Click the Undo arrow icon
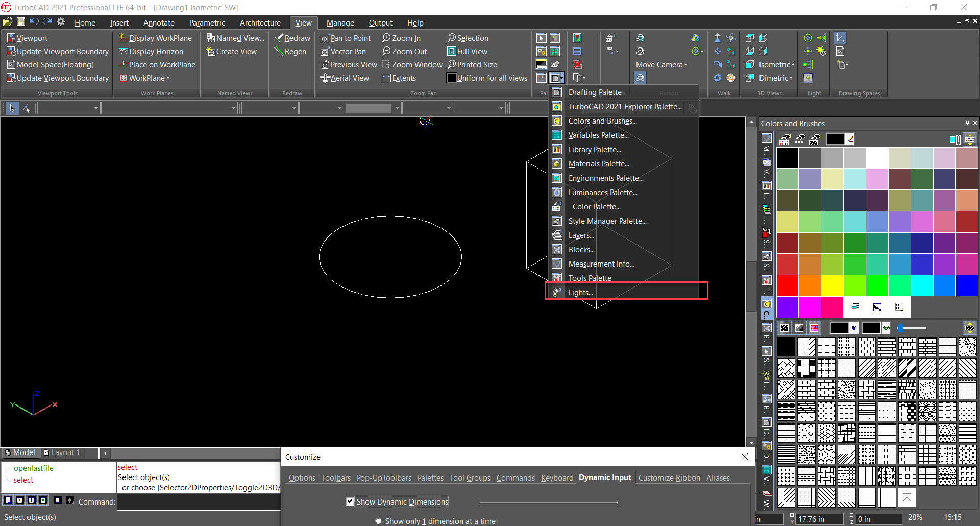This screenshot has height=526, width=980. tap(34, 21)
